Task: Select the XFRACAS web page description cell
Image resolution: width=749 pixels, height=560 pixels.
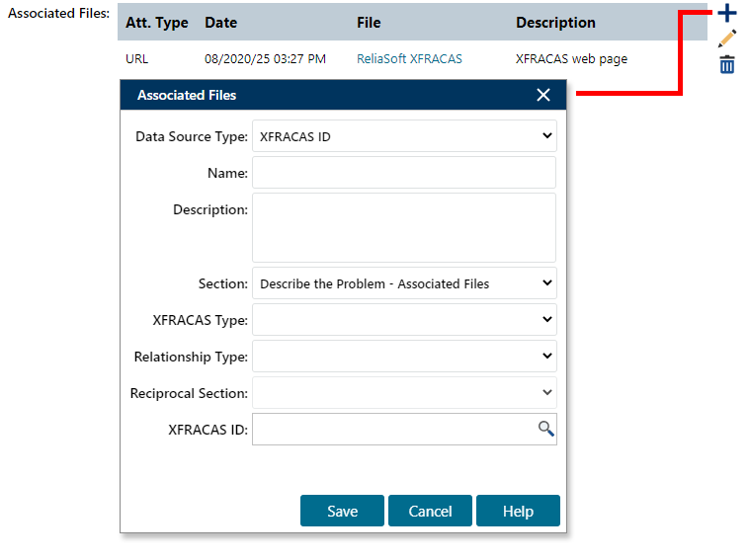Action: 571,59
